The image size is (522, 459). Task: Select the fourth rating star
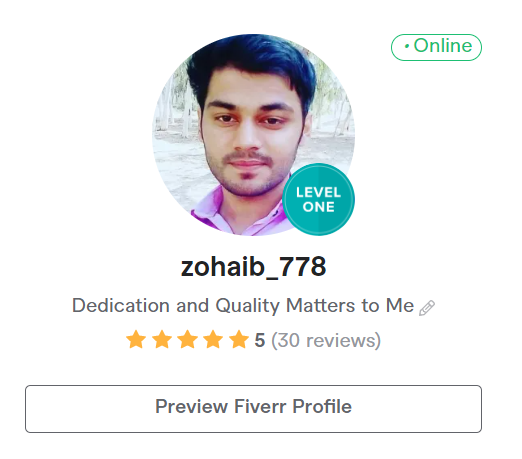point(213,339)
